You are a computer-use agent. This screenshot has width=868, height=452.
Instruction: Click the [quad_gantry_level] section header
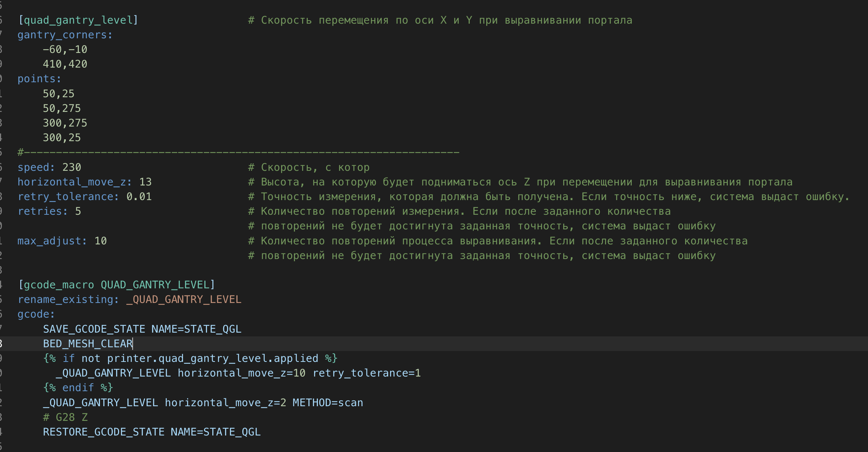[78, 20]
